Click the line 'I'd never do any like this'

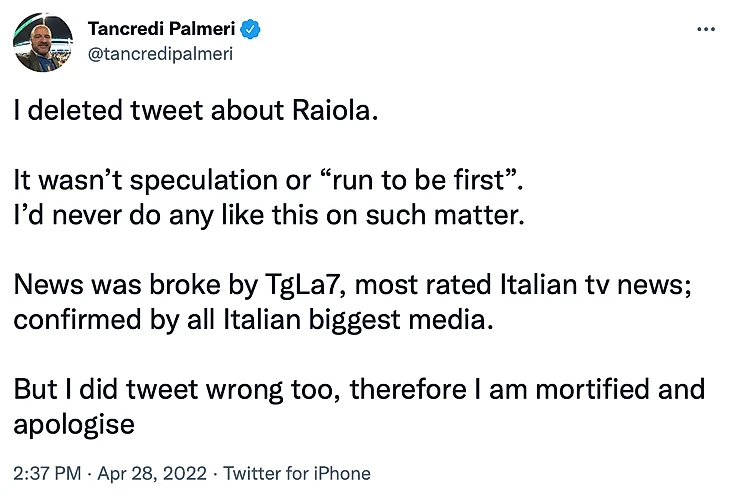pos(269,215)
